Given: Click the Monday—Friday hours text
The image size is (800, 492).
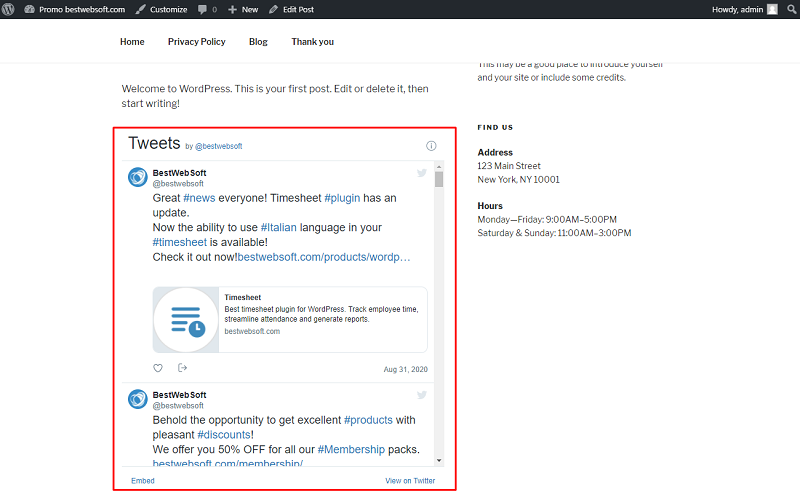Looking at the screenshot, I should 547,219.
